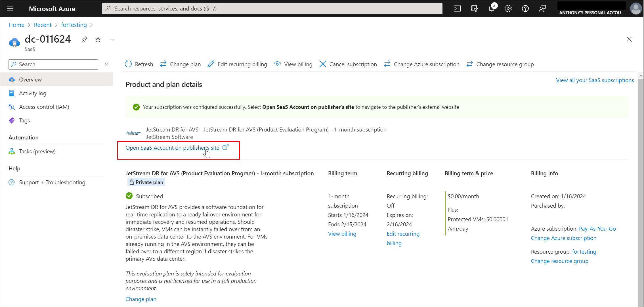Screen dimensions: 644x307
Task: Open the more options ellipsis
Action: tap(112, 39)
